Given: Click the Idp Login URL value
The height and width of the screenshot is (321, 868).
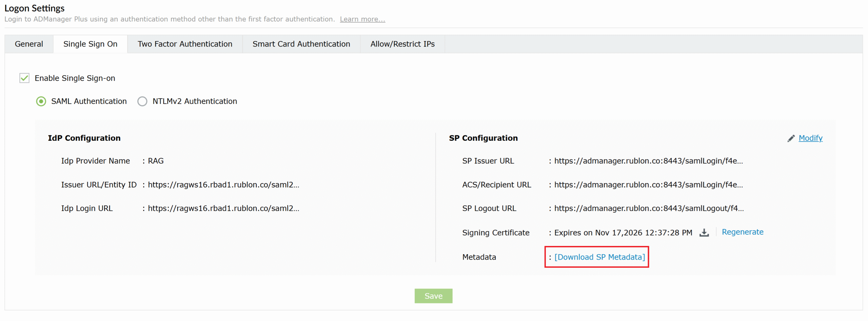Looking at the screenshot, I should click(x=223, y=208).
